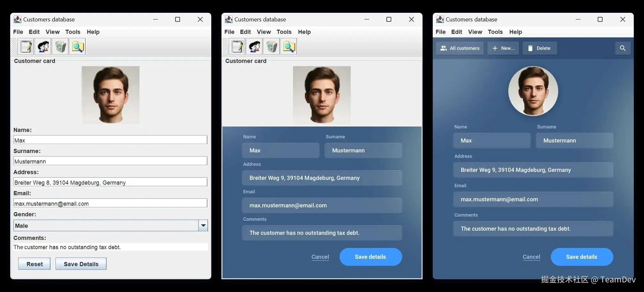
Task: Click the app icon in right window title bar
Action: [440, 19]
